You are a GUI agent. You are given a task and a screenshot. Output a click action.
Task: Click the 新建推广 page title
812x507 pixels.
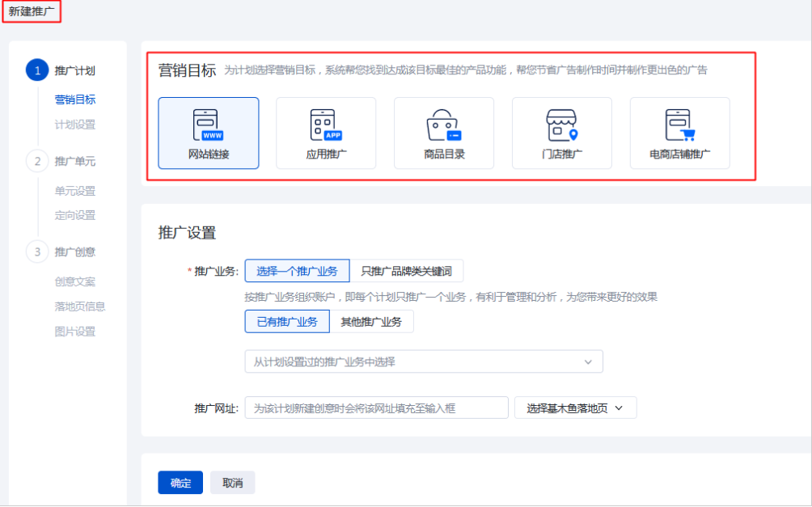tap(31, 11)
